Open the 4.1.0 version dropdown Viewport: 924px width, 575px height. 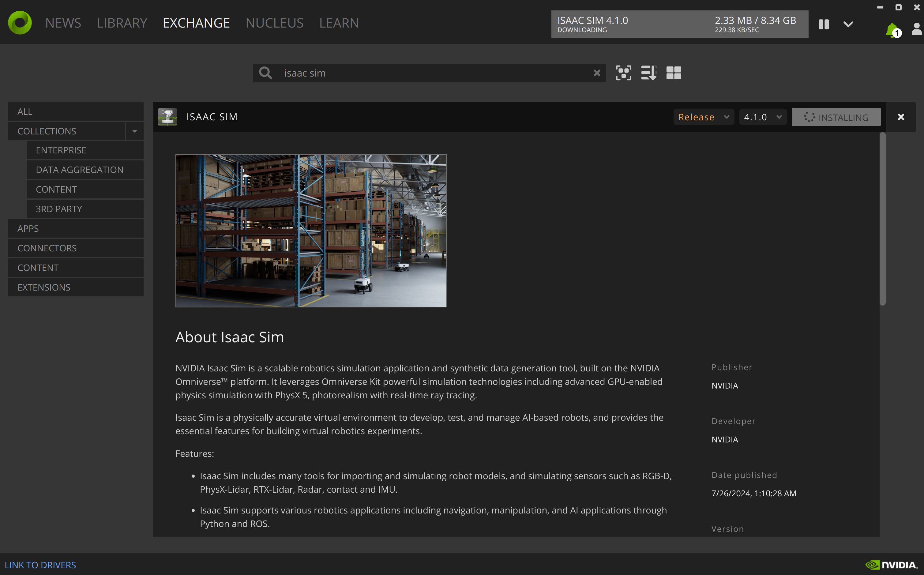click(762, 117)
